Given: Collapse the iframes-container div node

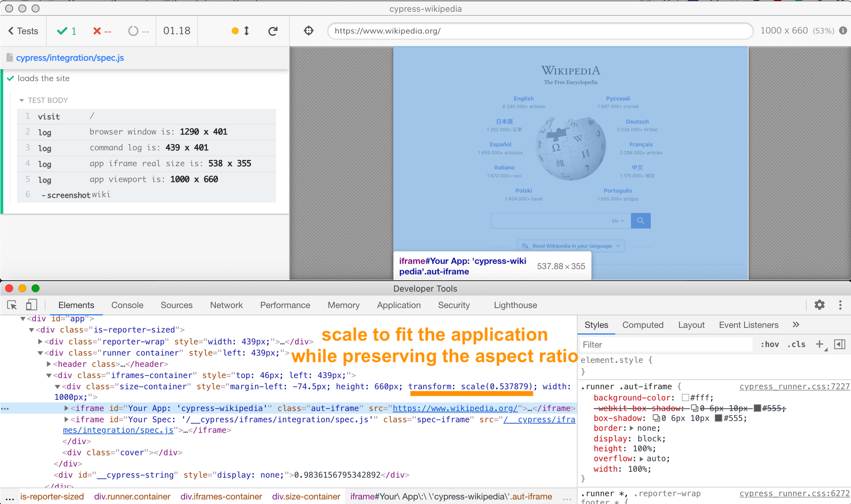Looking at the screenshot, I should (49, 375).
